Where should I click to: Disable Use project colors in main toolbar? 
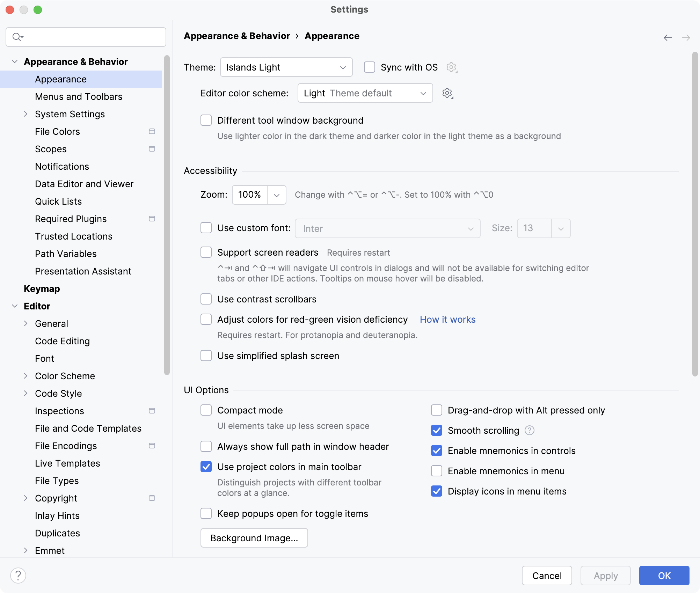tap(206, 467)
